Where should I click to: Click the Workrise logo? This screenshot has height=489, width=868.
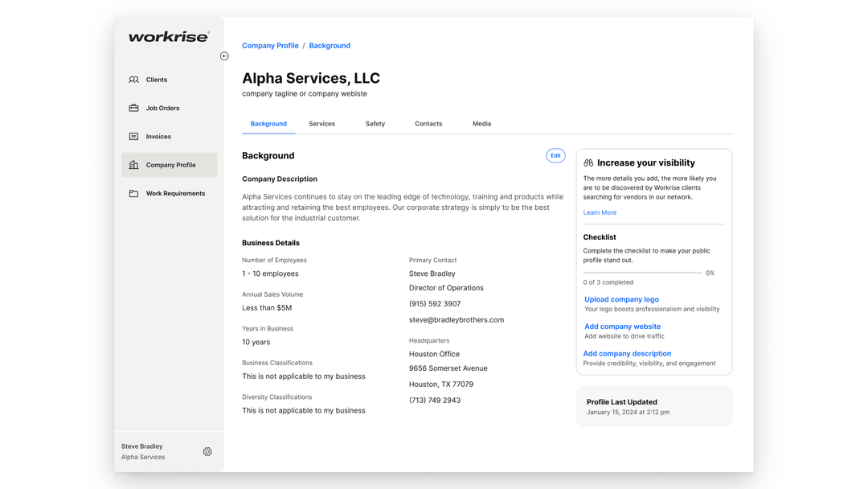click(x=169, y=37)
